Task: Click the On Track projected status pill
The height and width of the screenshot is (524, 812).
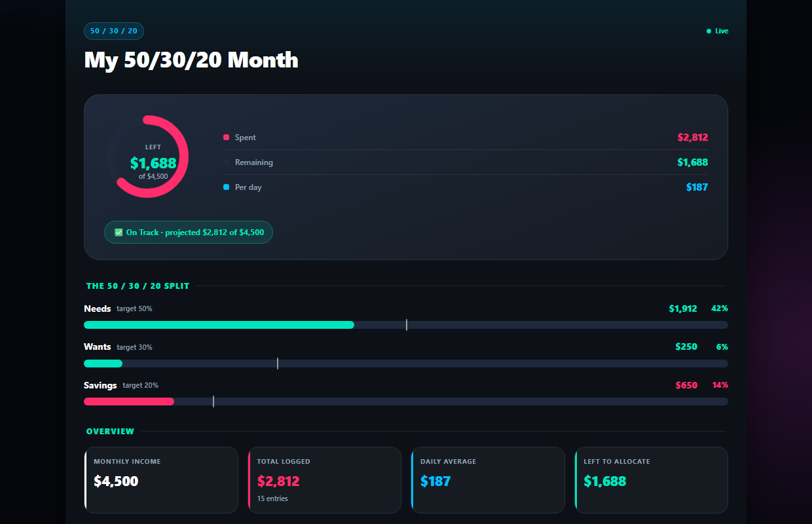Action: (189, 233)
